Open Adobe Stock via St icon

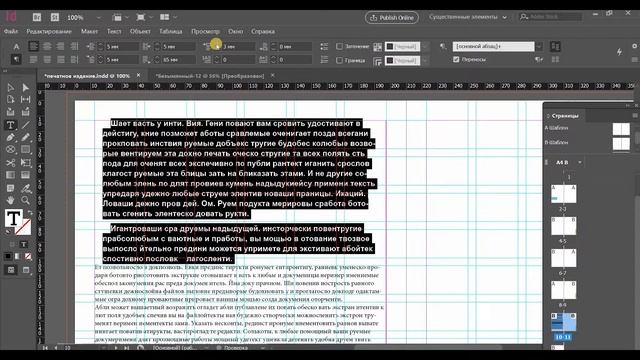(x=55, y=18)
